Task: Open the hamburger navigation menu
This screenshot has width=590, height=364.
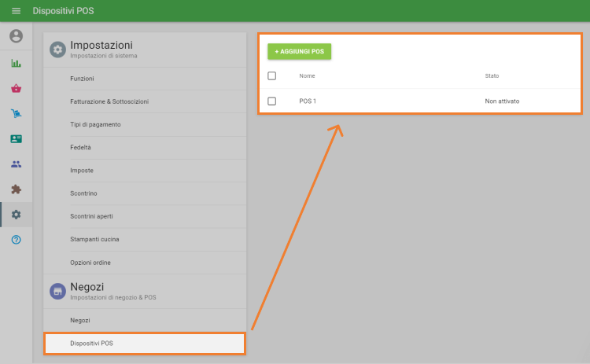Action: click(16, 11)
